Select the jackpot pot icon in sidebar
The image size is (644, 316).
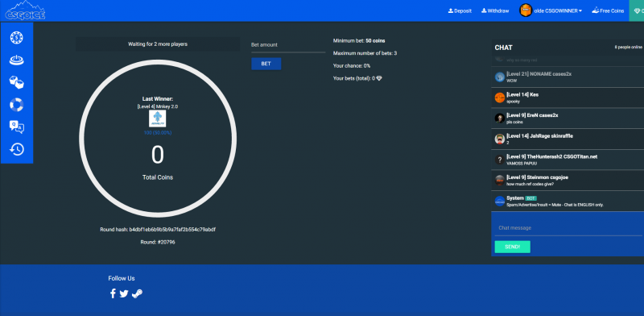point(16,60)
